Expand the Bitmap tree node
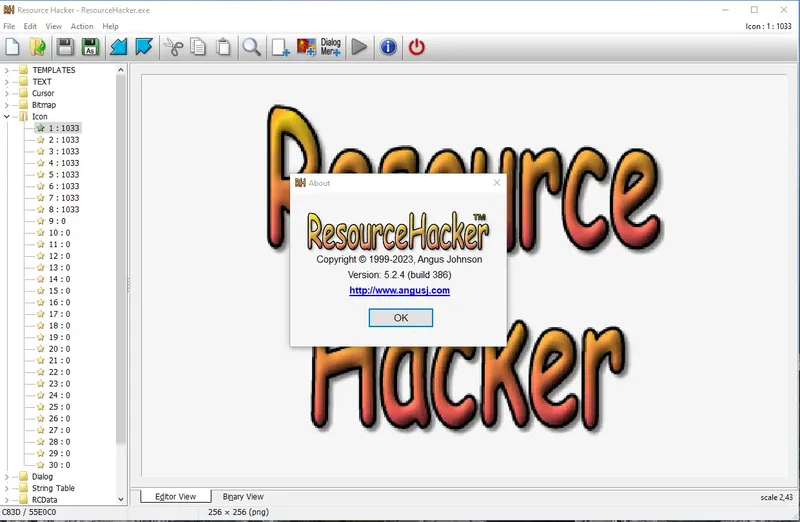The height and width of the screenshot is (522, 800). coord(7,105)
